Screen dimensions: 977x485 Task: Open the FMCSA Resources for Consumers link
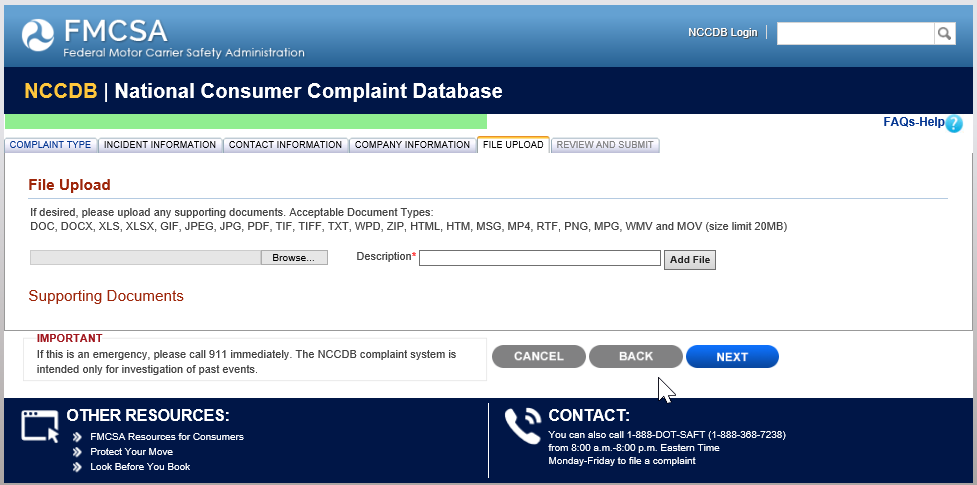pyautogui.click(x=167, y=436)
